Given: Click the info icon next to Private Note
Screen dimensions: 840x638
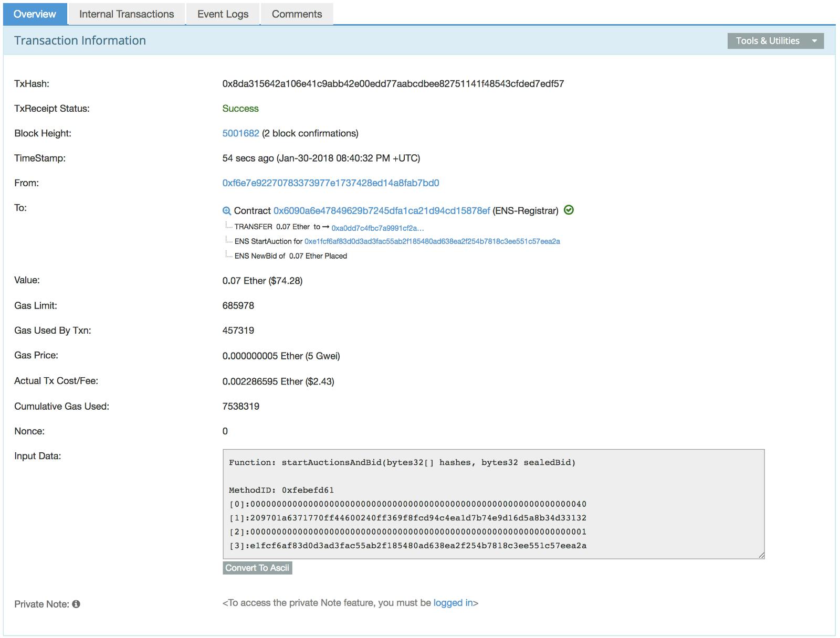Looking at the screenshot, I should (76, 604).
